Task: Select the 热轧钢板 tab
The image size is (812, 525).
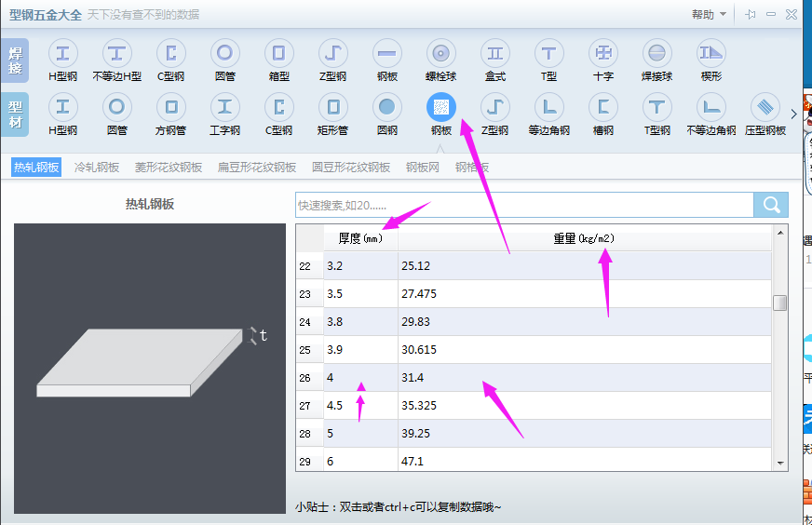Action: click(x=36, y=168)
